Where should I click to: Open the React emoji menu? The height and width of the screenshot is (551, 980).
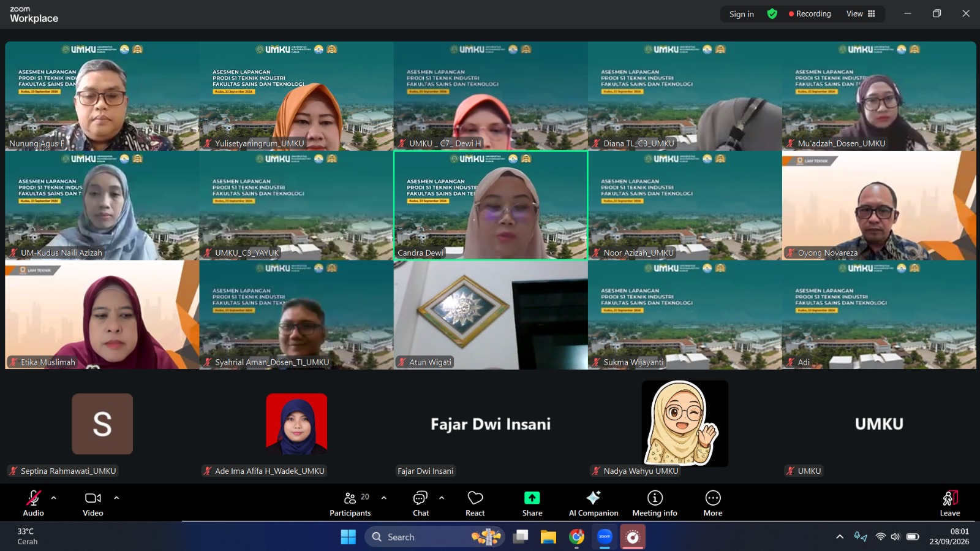(x=475, y=504)
